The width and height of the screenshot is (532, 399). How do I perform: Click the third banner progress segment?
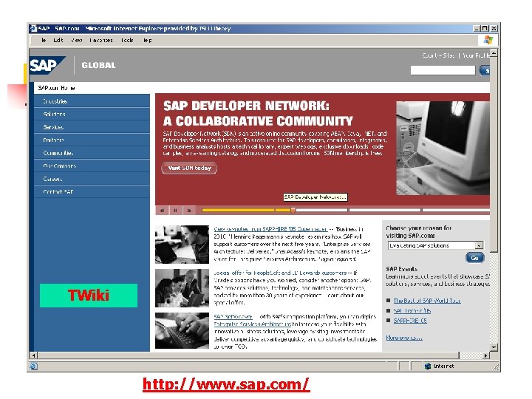click(385, 211)
